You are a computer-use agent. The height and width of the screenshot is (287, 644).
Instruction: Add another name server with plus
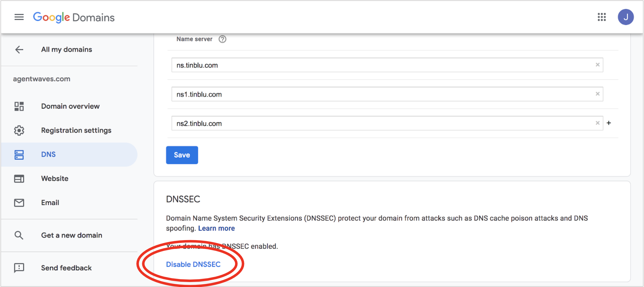[609, 123]
